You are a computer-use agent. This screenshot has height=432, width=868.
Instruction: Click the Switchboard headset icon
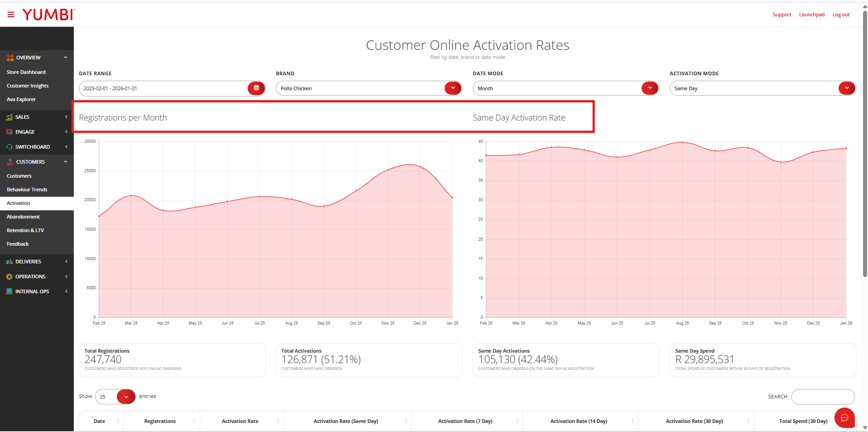click(9, 147)
